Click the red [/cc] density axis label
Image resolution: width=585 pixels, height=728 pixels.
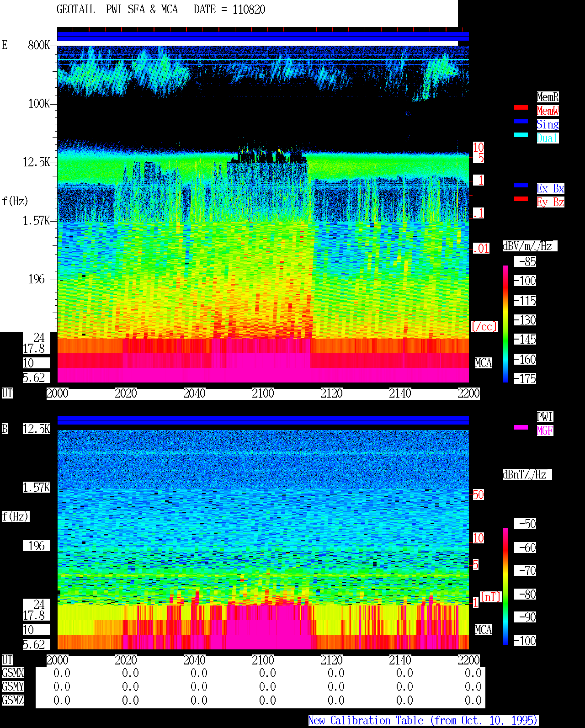(x=484, y=327)
